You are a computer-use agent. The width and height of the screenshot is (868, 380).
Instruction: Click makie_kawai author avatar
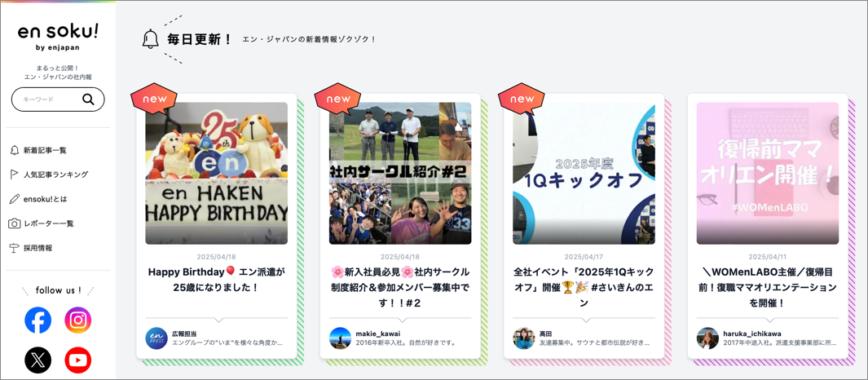pyautogui.click(x=341, y=338)
